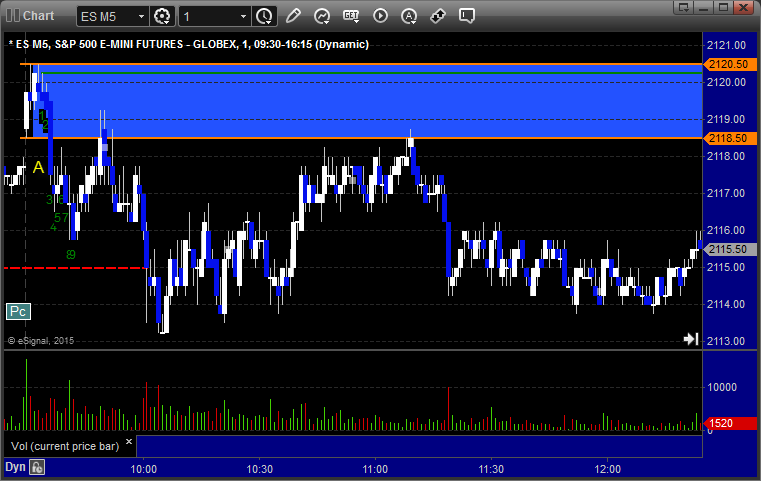Screen dimensions: 761x481
Task: Jump to latest bar with arrow-to-line icon
Action: (691, 339)
